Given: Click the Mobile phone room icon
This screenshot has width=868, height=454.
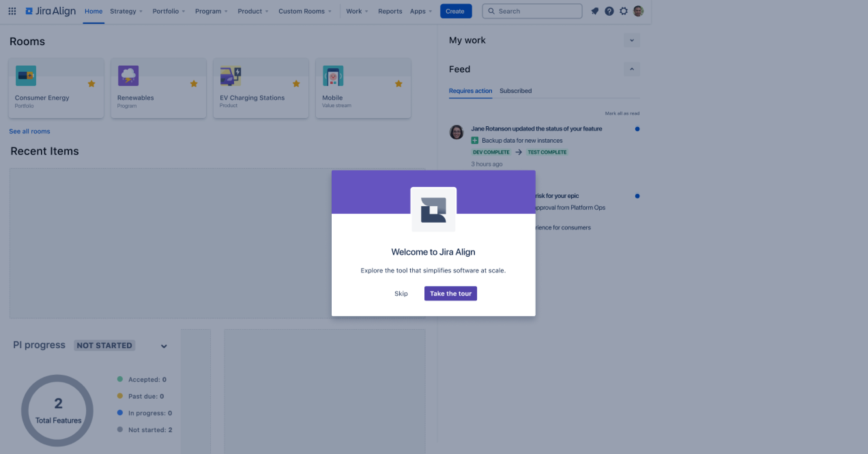Looking at the screenshot, I should click(333, 76).
